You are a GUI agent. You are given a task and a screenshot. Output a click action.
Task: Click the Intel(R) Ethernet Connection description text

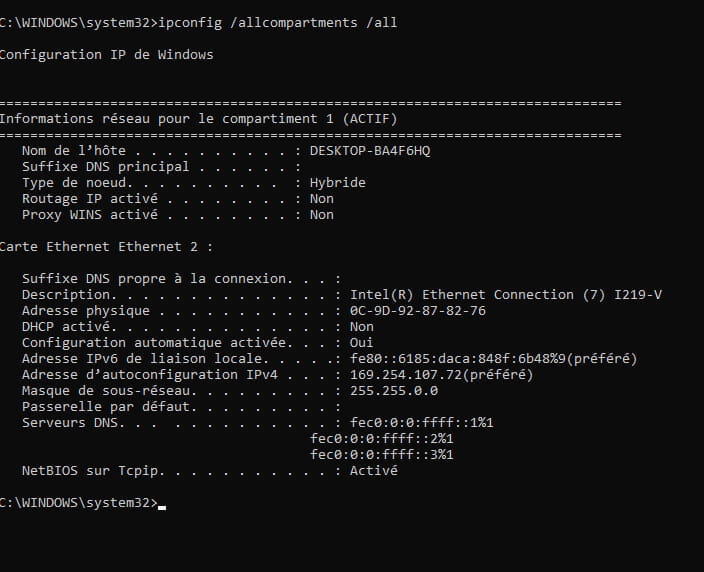pyautogui.click(x=506, y=295)
